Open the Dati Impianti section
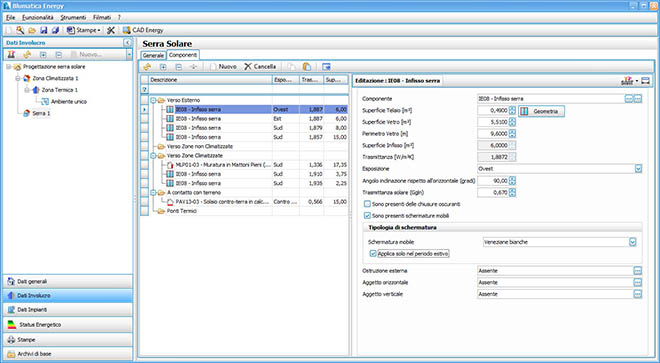The width and height of the screenshot is (660, 363). point(67,310)
